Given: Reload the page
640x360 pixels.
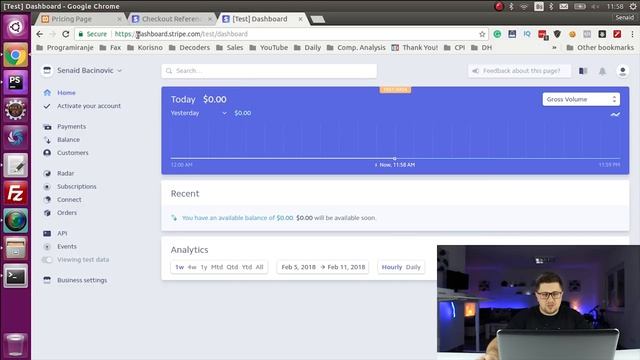Looking at the screenshot, I should pyautogui.click(x=66, y=34).
